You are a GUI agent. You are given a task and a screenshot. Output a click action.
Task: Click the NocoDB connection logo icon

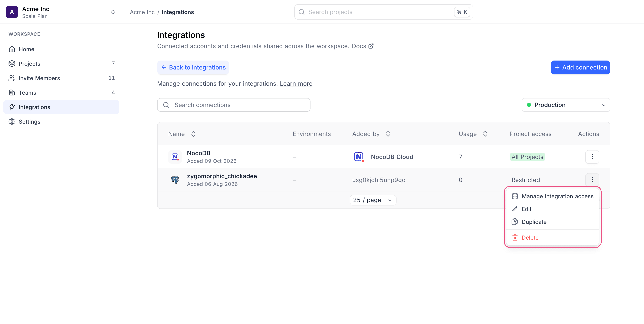pos(175,157)
